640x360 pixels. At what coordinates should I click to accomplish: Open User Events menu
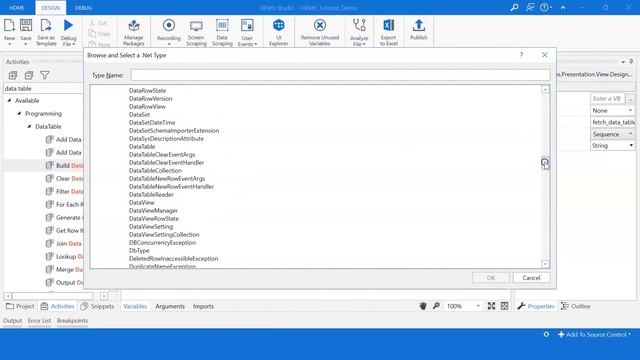[247, 32]
